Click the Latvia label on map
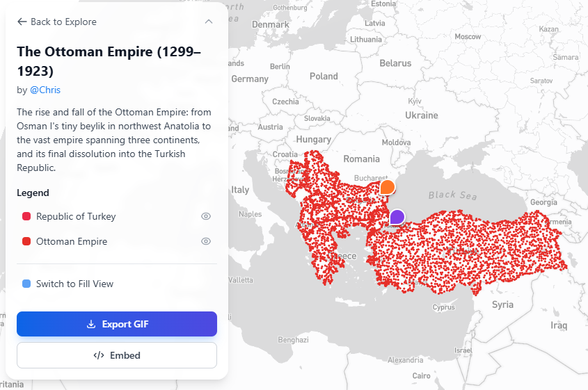 374,23
